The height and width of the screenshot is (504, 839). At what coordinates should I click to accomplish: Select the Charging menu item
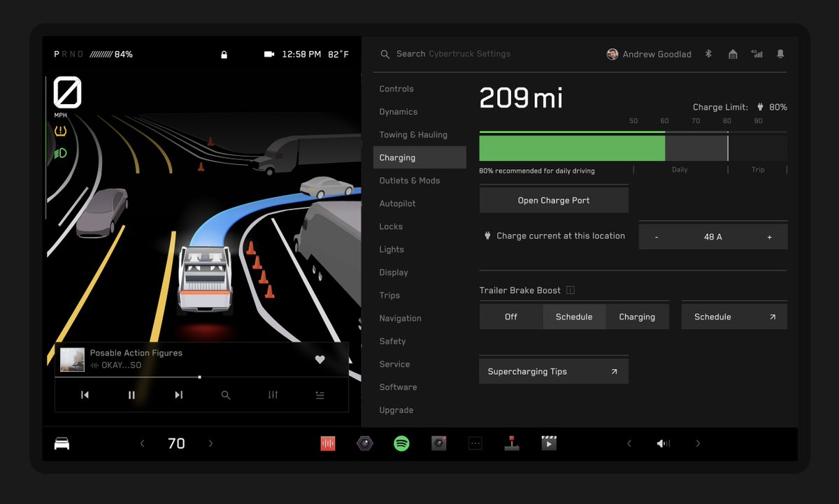click(x=419, y=157)
